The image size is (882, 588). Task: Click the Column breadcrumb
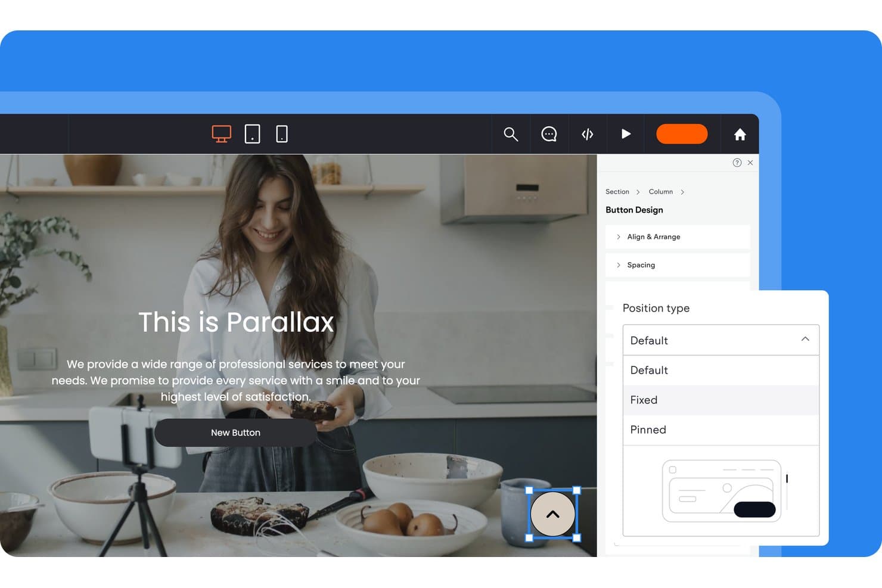pos(661,192)
